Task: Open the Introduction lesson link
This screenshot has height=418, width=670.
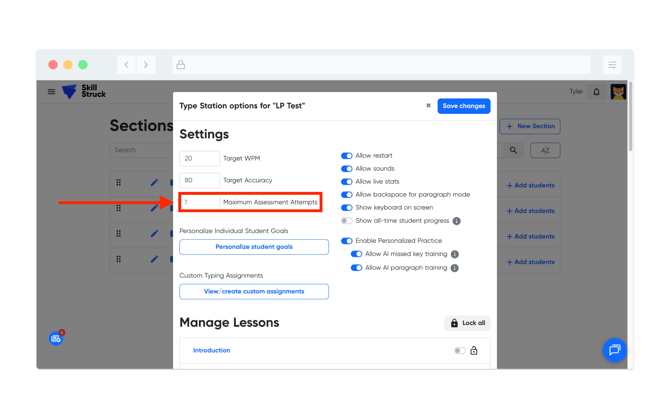Action: pyautogui.click(x=211, y=351)
